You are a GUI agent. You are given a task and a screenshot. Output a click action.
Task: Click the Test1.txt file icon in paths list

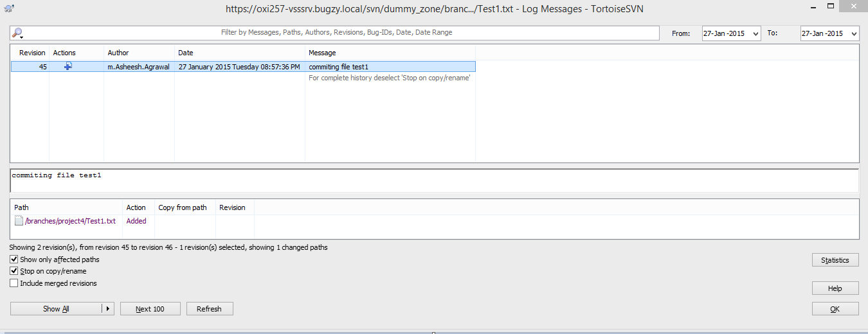click(x=19, y=221)
